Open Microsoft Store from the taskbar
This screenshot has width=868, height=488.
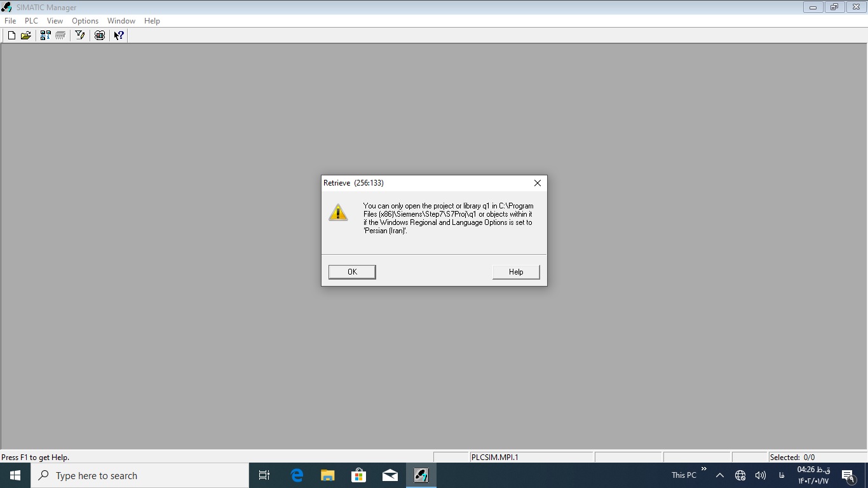(x=358, y=475)
